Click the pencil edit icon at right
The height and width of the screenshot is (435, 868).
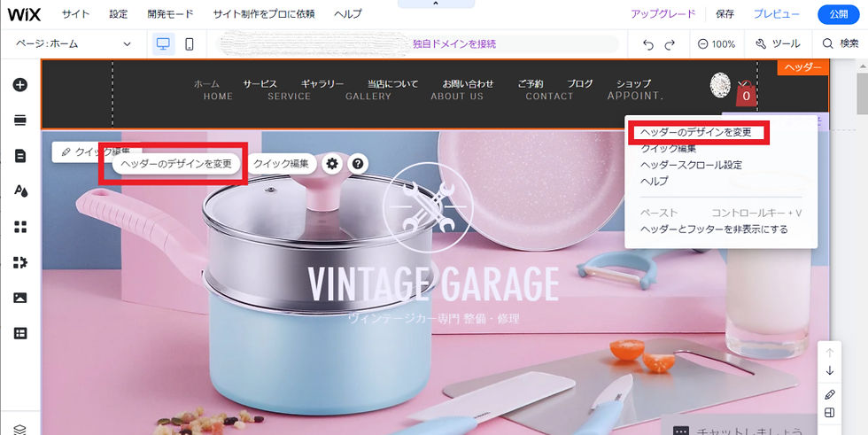(829, 394)
